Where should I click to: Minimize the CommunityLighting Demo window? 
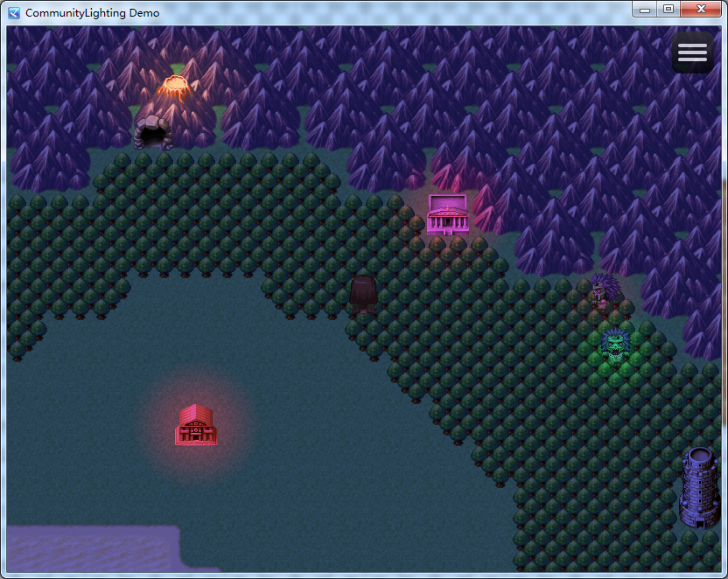tap(645, 10)
